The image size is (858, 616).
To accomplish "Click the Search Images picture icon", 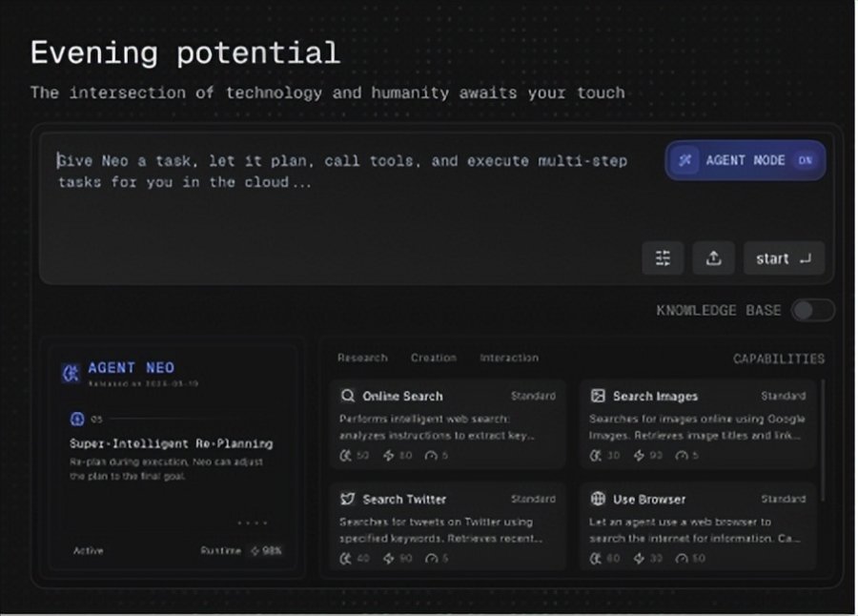I will [x=598, y=396].
